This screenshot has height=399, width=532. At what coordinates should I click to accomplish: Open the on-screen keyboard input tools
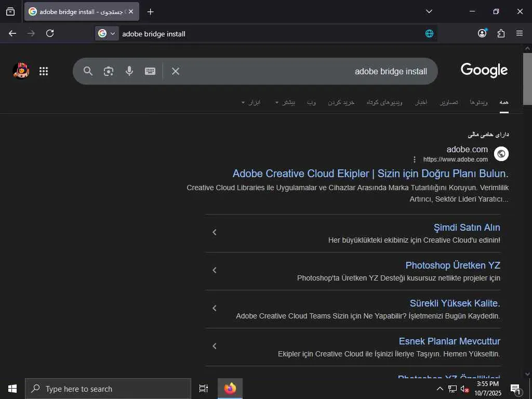[150, 71]
